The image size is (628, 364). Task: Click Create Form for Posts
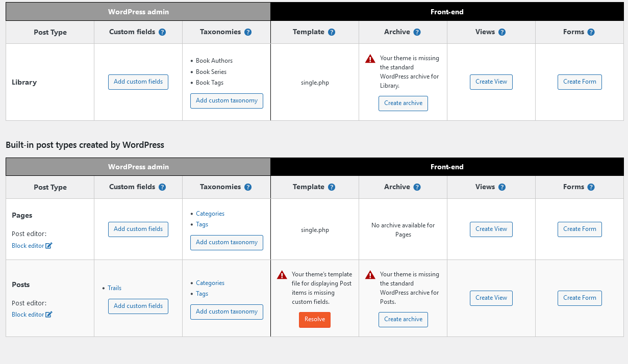coord(580,298)
